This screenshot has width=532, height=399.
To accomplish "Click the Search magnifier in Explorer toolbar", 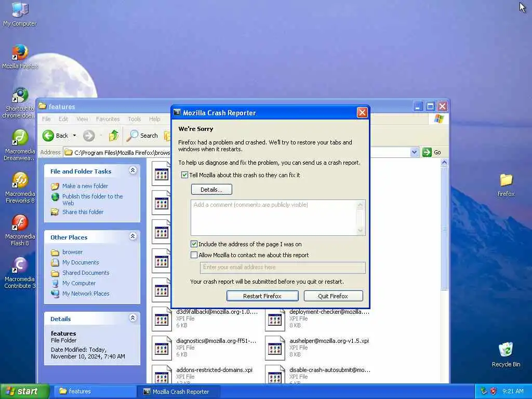I will tap(132, 136).
